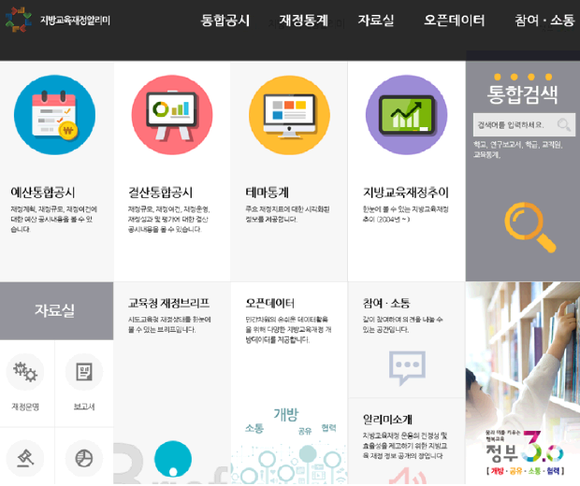Click the small magnifier search button
The width and height of the screenshot is (580, 486).
[x=564, y=125]
